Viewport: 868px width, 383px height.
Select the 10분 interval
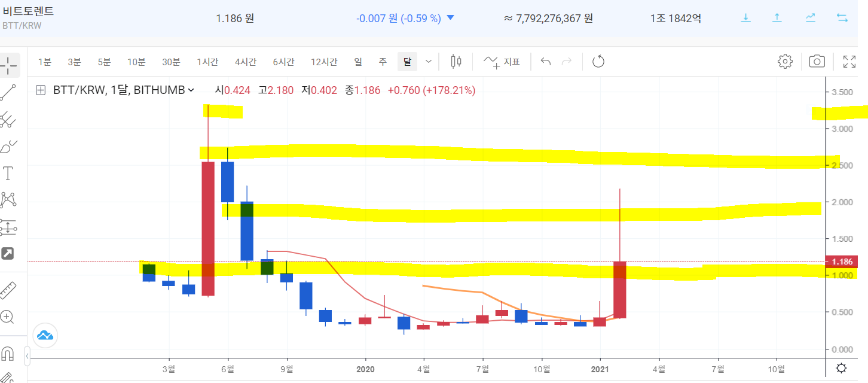tap(136, 61)
